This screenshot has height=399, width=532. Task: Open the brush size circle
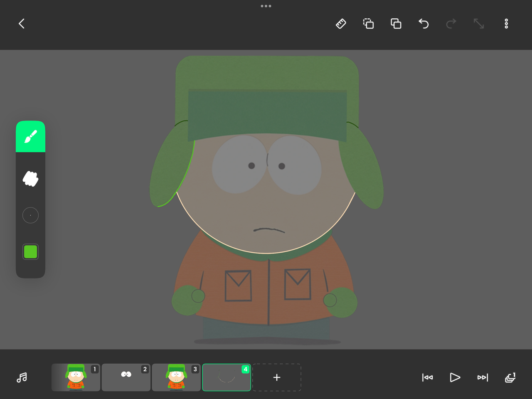point(30,215)
